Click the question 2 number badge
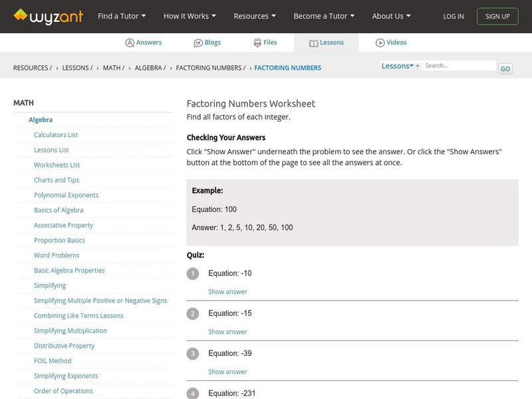 (193, 313)
